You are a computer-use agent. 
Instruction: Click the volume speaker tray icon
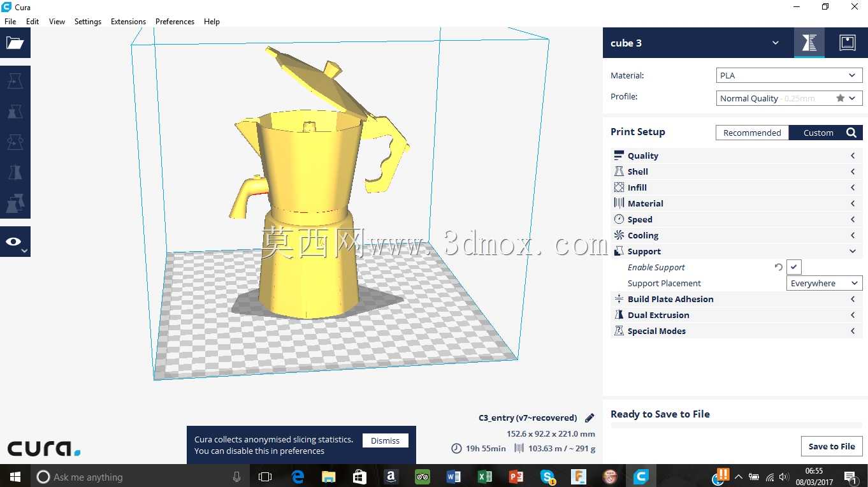[783, 477]
